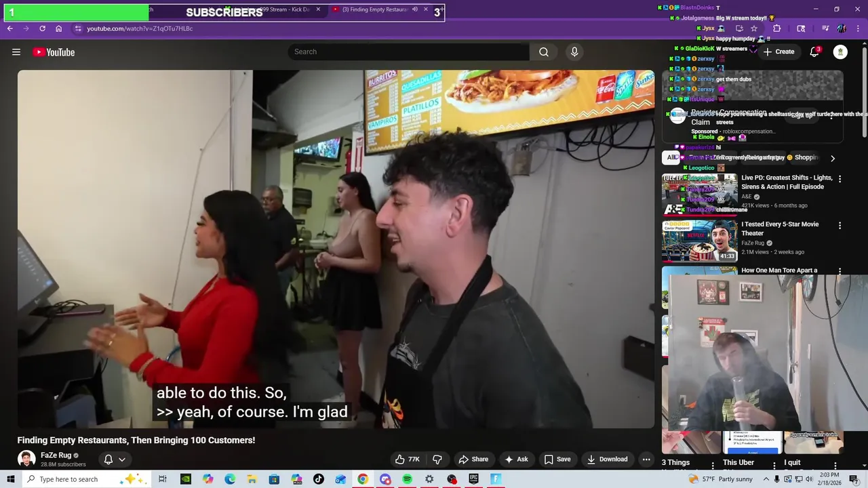Share the video
The width and height of the screenshot is (868, 488).
point(473,459)
